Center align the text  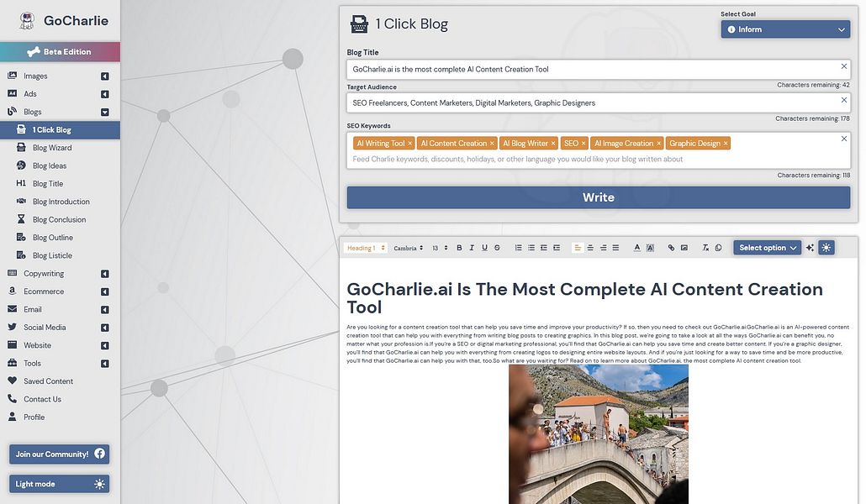(590, 248)
